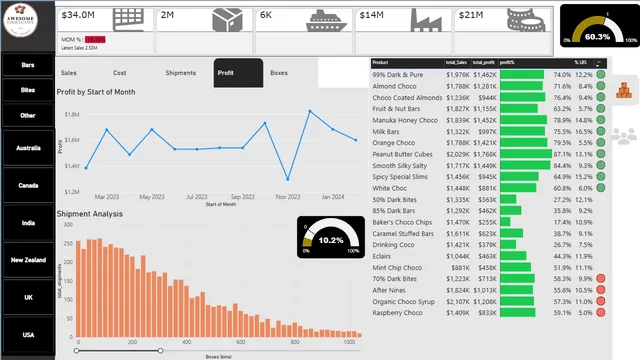This screenshot has height=360, width=640.
Task: Select the Fruit & Nut Bars product name
Action: click(396, 109)
